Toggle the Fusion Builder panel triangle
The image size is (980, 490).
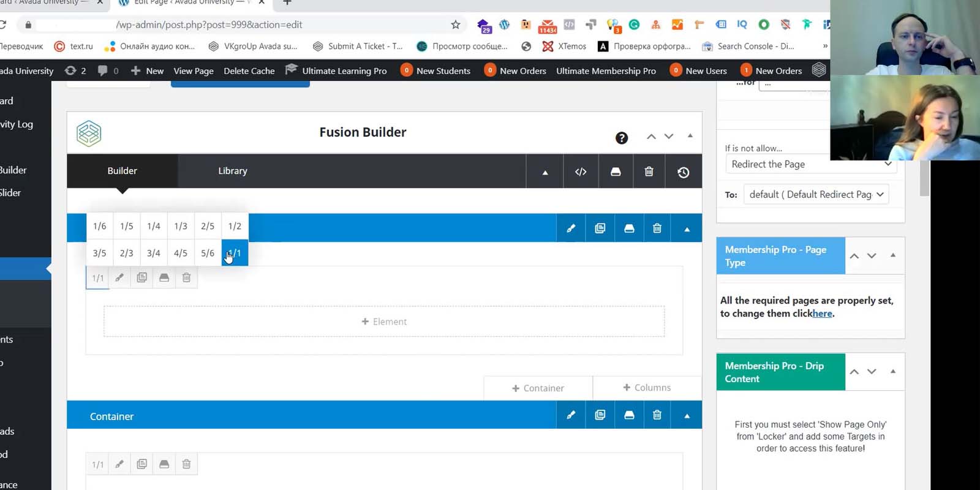pos(690,135)
